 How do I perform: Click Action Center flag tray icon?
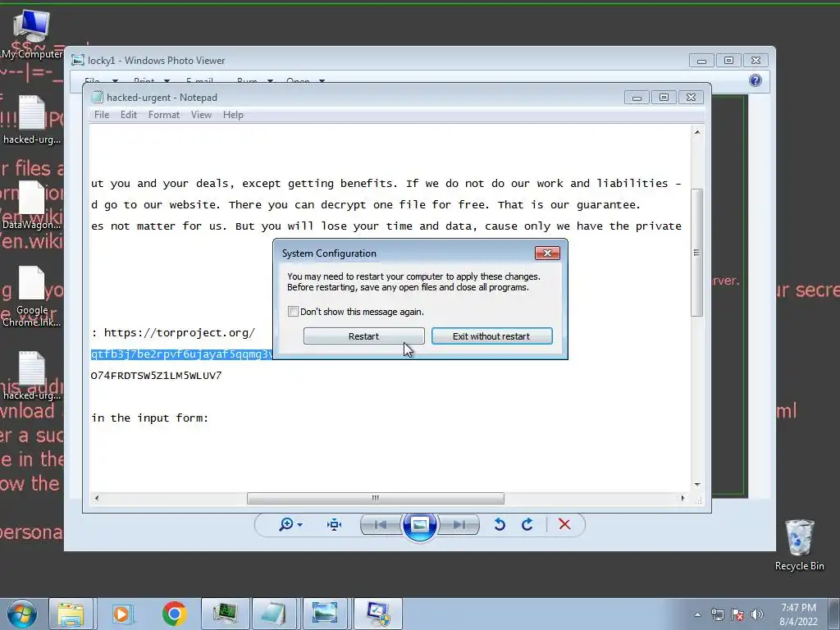(737, 614)
